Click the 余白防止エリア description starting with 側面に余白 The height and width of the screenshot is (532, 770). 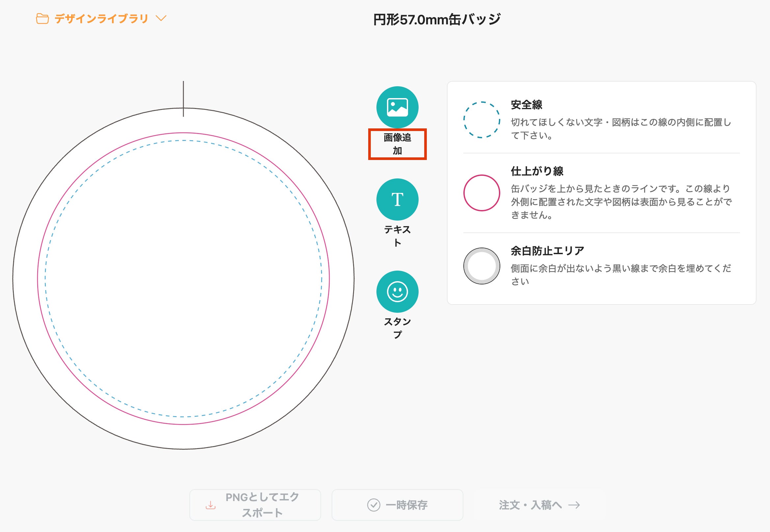[620, 275]
